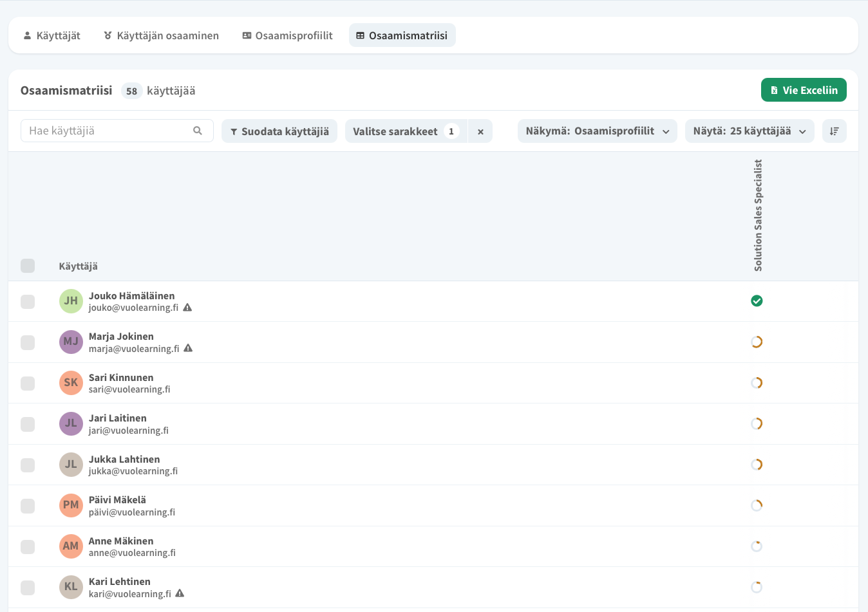The width and height of the screenshot is (868, 612).
Task: Click the PM avatar for Päivi Mäkelä
Action: 71,505
